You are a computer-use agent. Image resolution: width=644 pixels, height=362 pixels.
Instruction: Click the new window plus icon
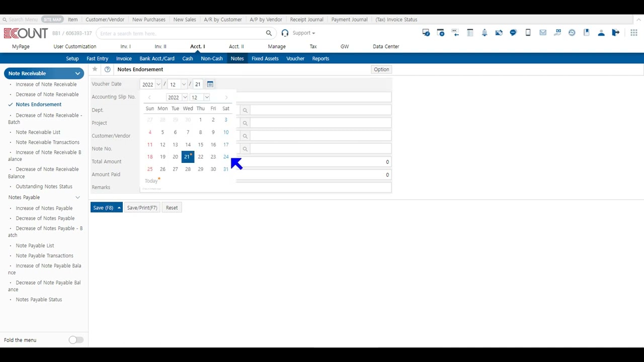(x=441, y=33)
